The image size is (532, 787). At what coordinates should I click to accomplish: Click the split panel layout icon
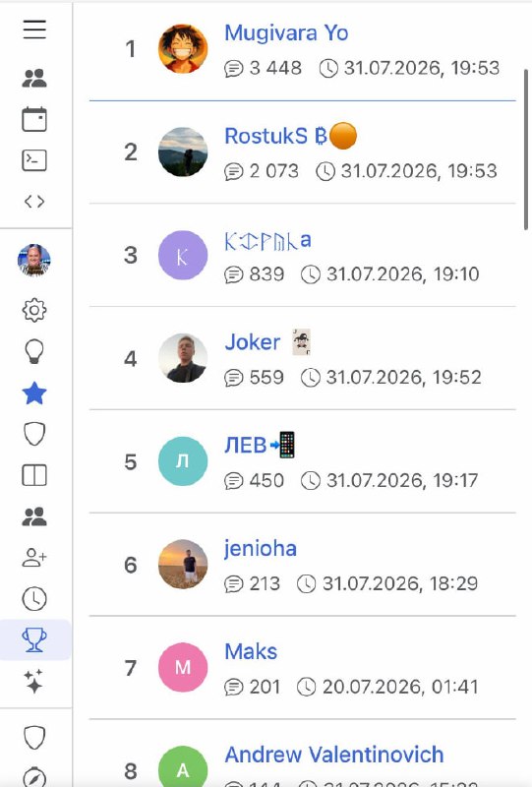[x=34, y=475]
